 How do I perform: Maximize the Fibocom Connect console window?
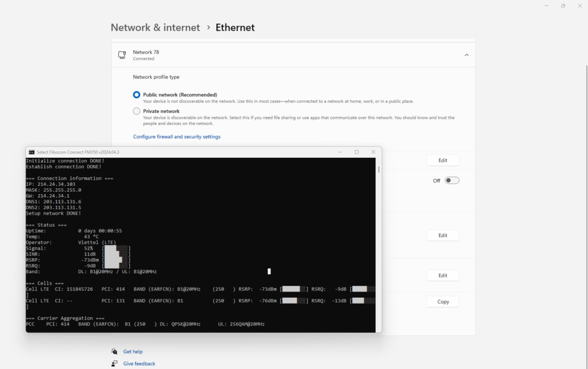pyautogui.click(x=357, y=152)
